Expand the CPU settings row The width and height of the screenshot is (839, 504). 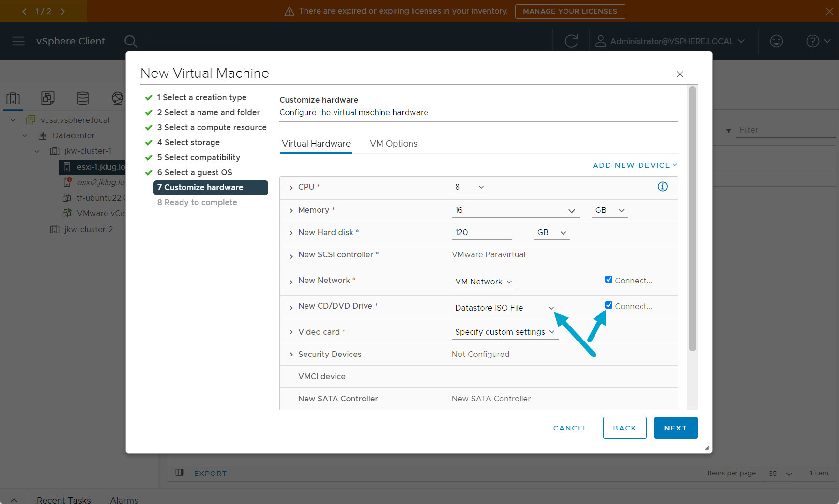click(x=291, y=187)
